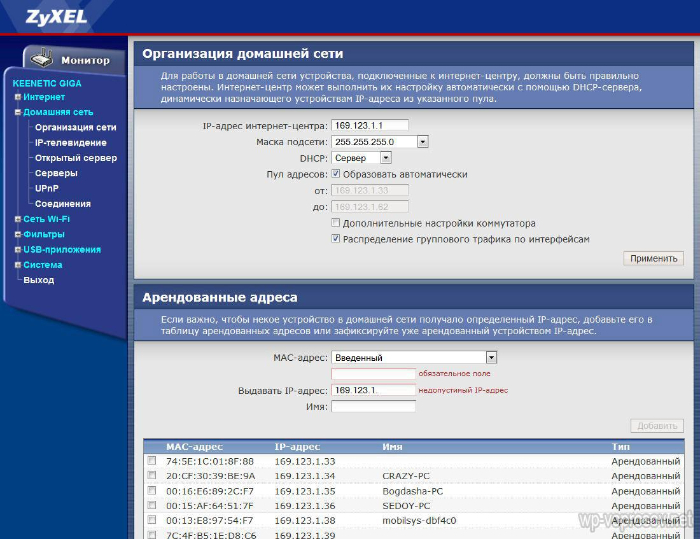Click the Тип column header
Screen dimensions: 700x539
click(x=621, y=447)
